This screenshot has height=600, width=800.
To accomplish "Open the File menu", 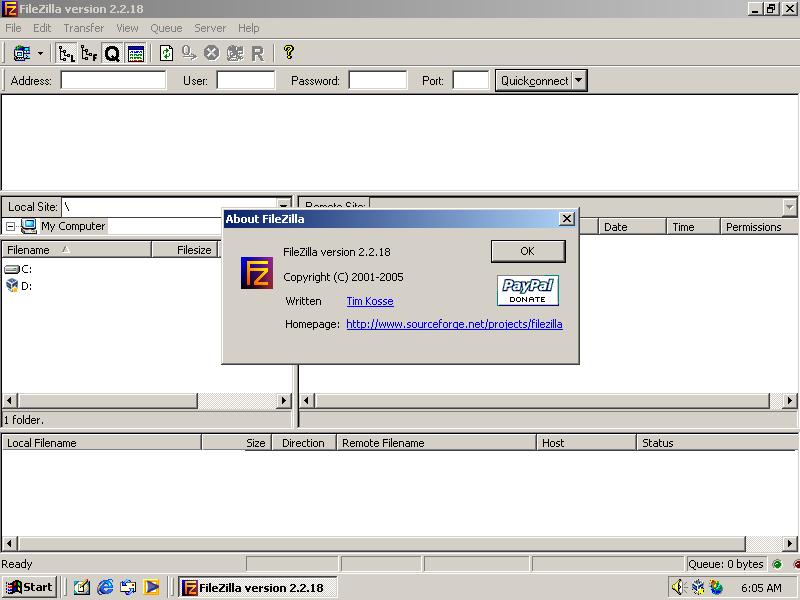I will [x=13, y=28].
